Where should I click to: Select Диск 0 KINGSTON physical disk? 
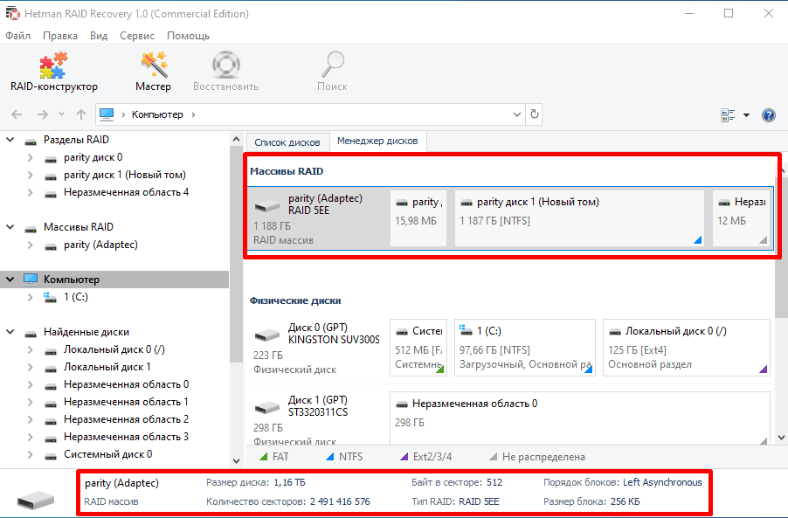pyautogui.click(x=317, y=348)
